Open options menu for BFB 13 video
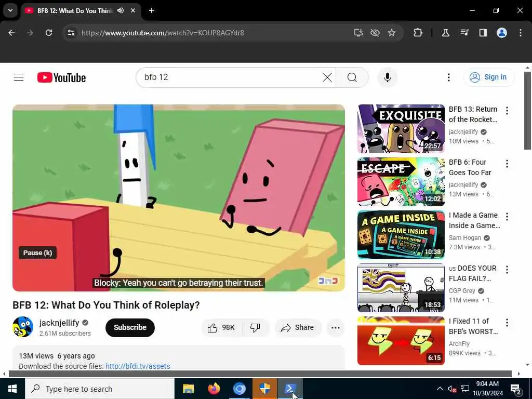 tap(507, 111)
